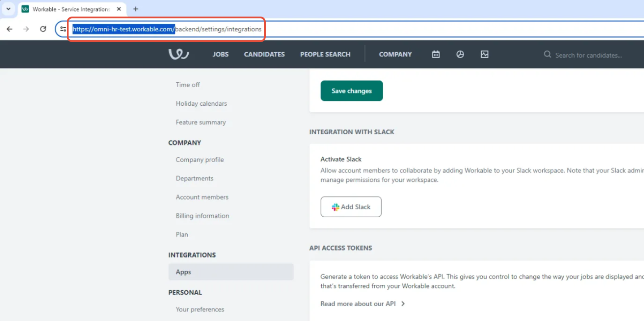The width and height of the screenshot is (644, 321).
Task: Open Time off settings
Action: (188, 85)
